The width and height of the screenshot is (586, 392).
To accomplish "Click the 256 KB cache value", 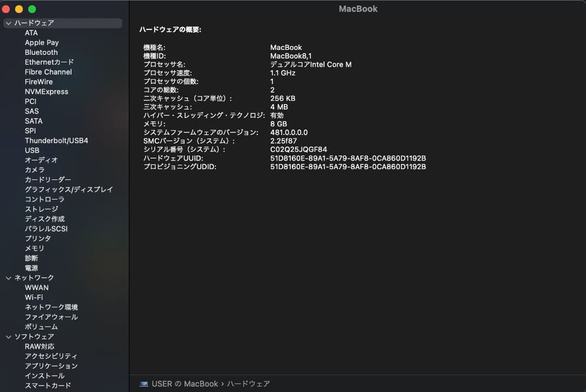I will pyautogui.click(x=283, y=99).
